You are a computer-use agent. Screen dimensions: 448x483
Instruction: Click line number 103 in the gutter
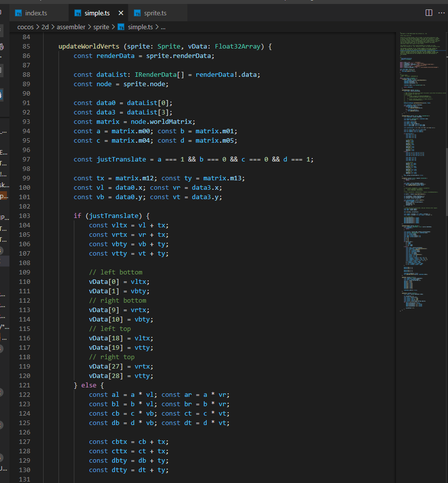pos(24,216)
